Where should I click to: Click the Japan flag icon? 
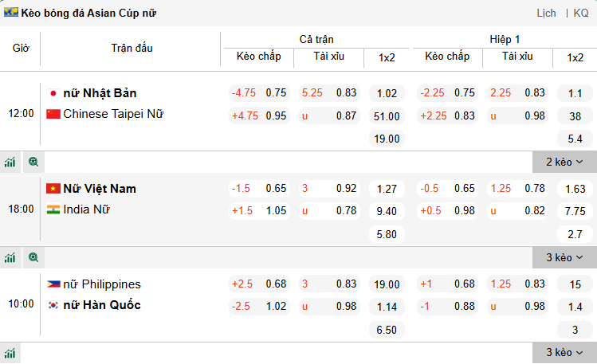(x=53, y=93)
